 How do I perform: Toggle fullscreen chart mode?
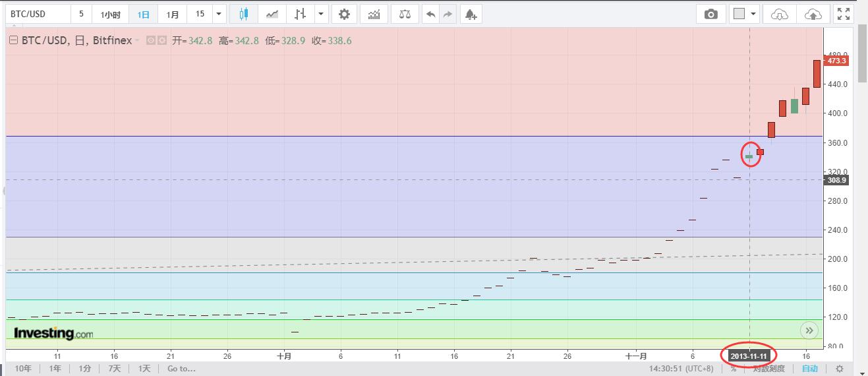point(843,14)
